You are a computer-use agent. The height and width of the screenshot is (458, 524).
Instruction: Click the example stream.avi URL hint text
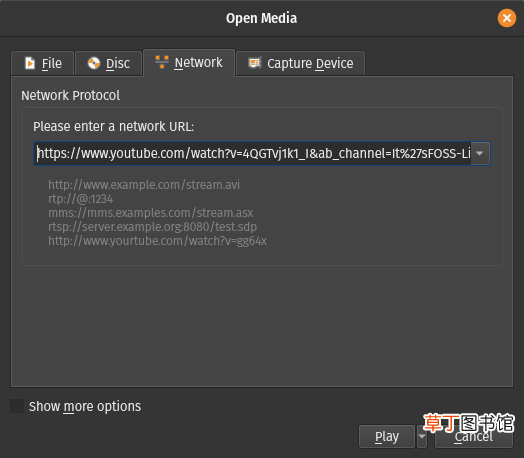point(144,185)
